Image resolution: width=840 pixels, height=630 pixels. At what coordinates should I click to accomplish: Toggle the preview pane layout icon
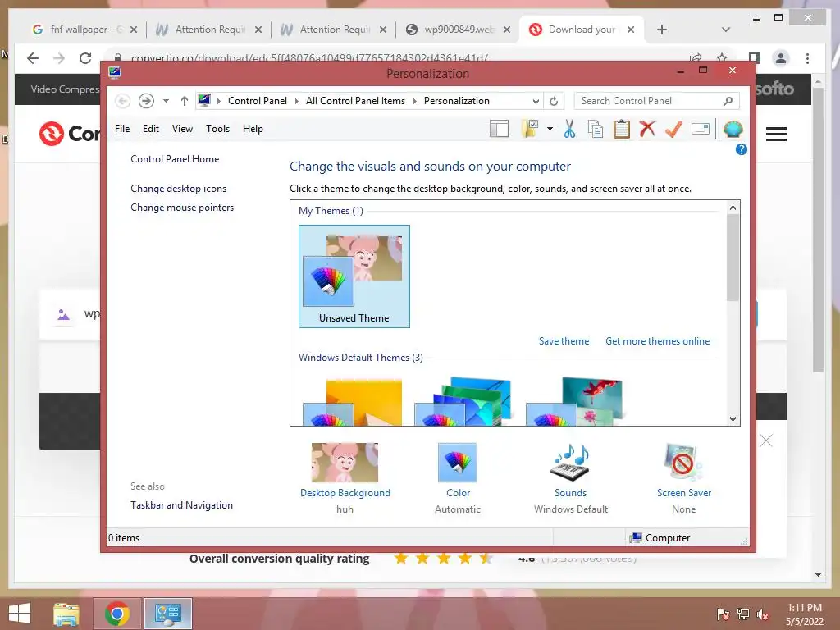pyautogui.click(x=500, y=129)
